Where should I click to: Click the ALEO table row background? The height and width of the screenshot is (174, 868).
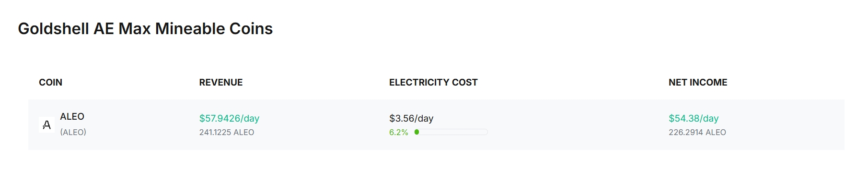(x=436, y=125)
